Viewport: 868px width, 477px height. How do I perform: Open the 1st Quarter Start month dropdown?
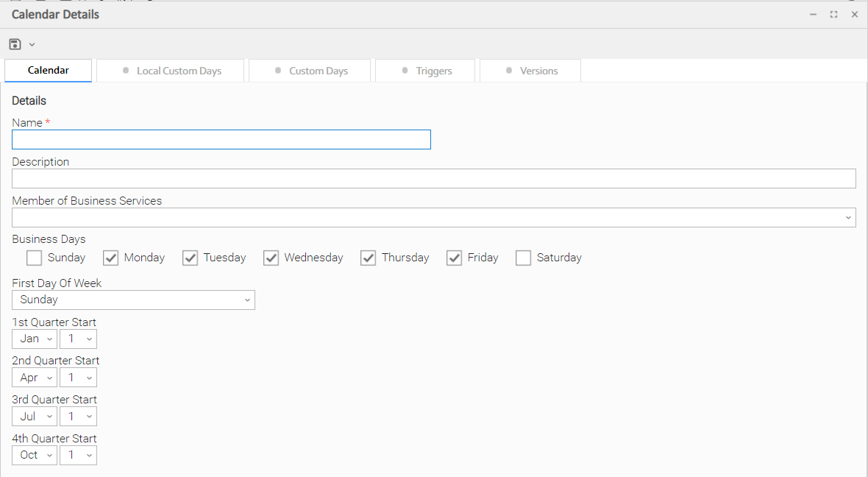tap(34, 339)
